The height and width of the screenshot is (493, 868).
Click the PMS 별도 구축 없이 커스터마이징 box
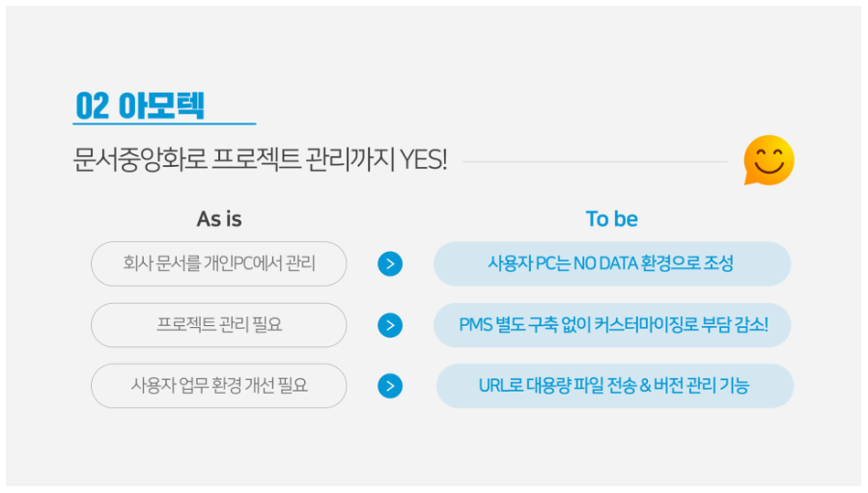[x=611, y=325]
